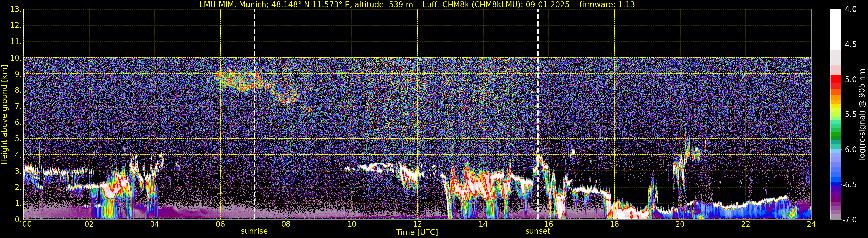Click the '06' time axis tick label

[220, 224]
